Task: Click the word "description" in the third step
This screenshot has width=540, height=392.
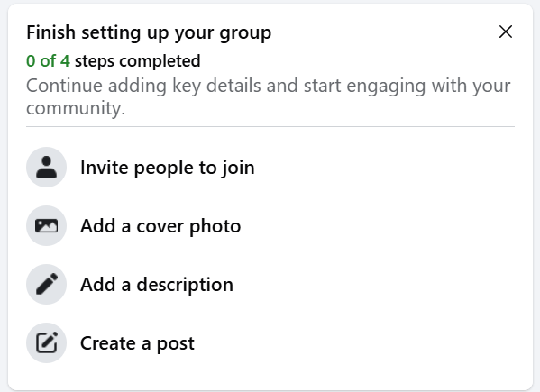Action: pos(185,286)
